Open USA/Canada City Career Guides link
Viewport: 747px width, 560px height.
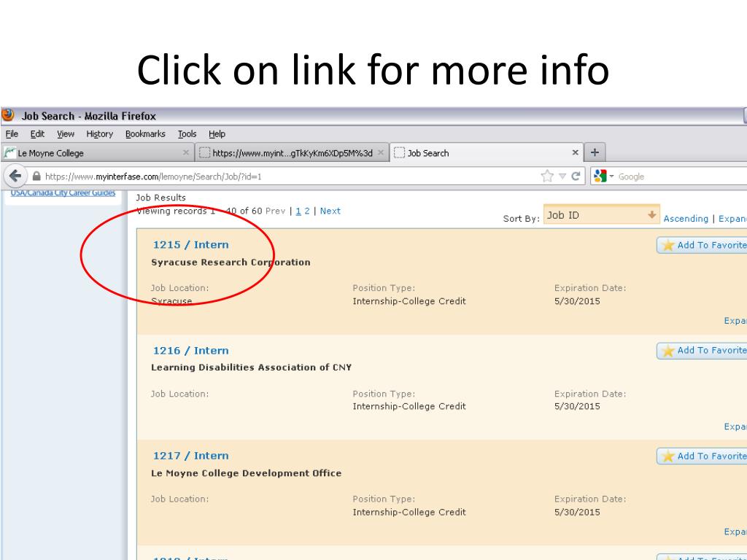coord(63,192)
